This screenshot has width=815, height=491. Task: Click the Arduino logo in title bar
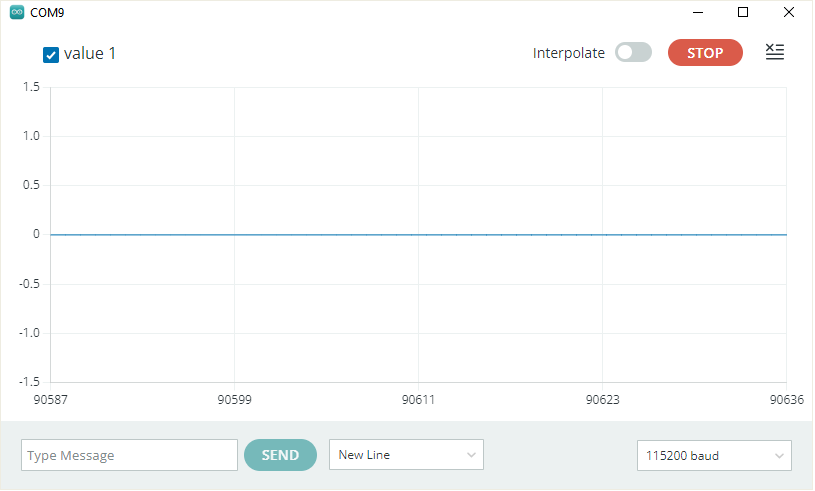(x=17, y=12)
